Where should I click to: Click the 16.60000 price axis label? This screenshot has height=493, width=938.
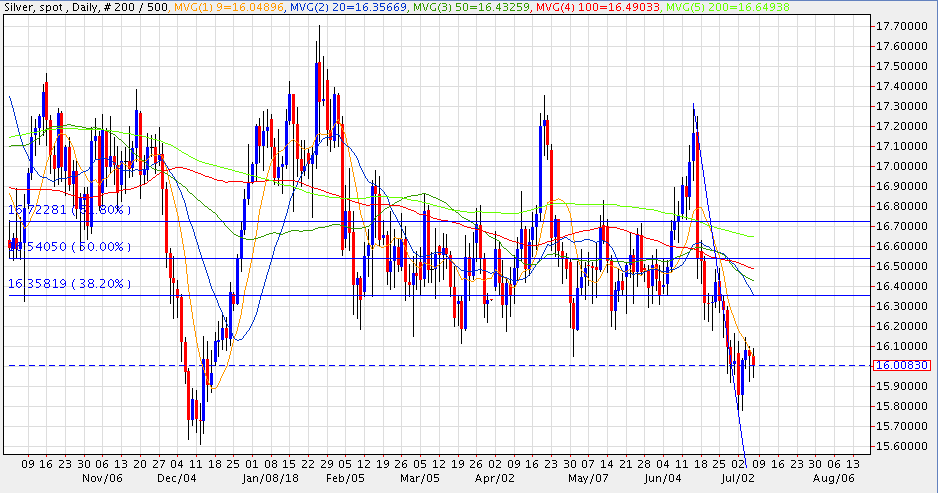tap(903, 246)
